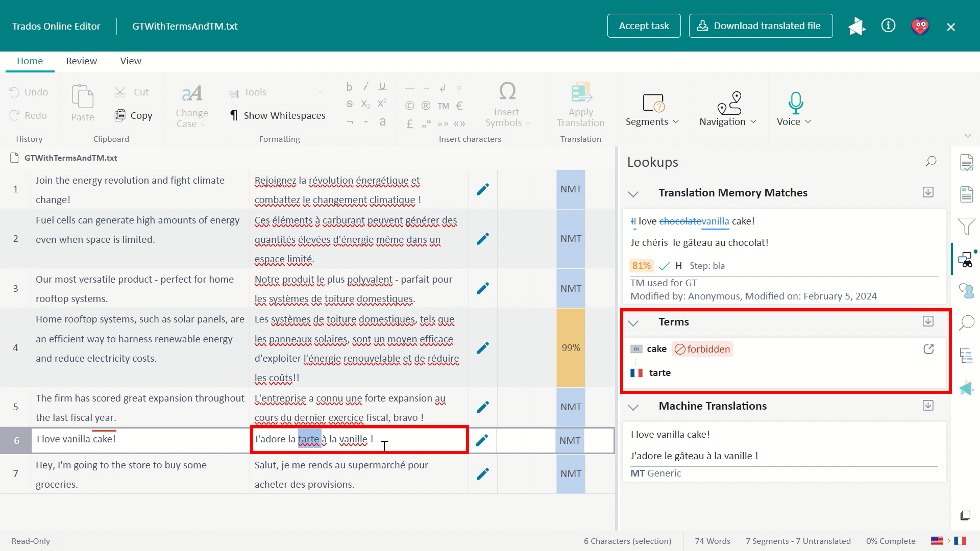
Task: Open the filter funnel in right sidebar
Action: tap(966, 226)
